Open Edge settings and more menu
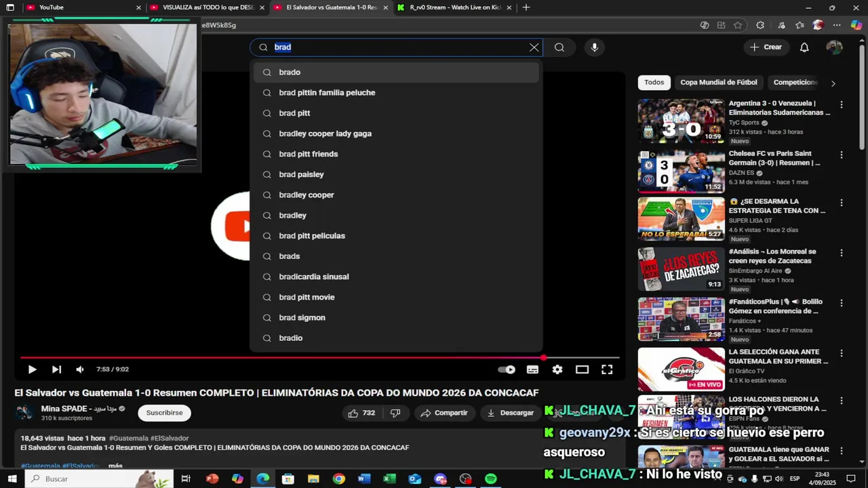868x488 pixels. [837, 25]
